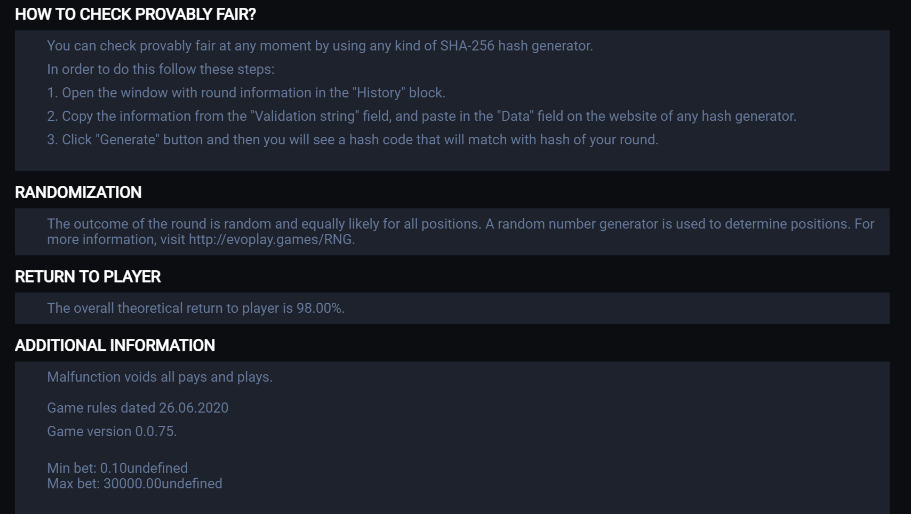Click step 1 about opening the window
This screenshot has height=514, width=911.
[245, 93]
